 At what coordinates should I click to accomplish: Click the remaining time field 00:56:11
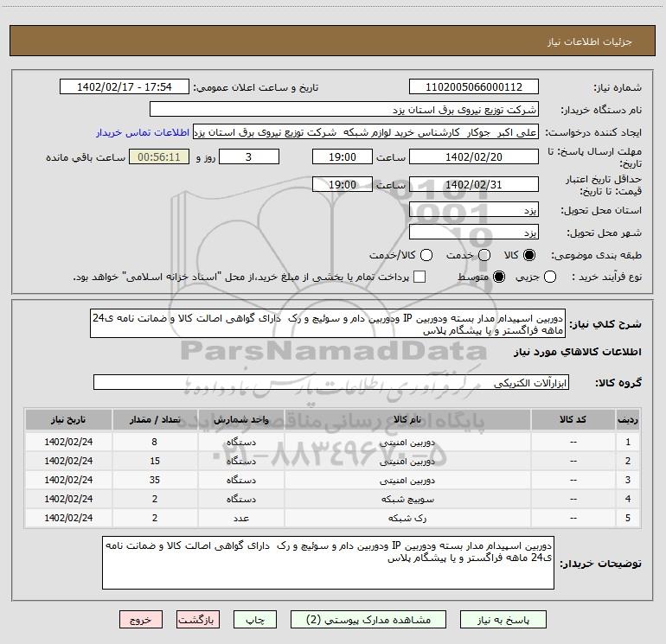click(x=159, y=157)
